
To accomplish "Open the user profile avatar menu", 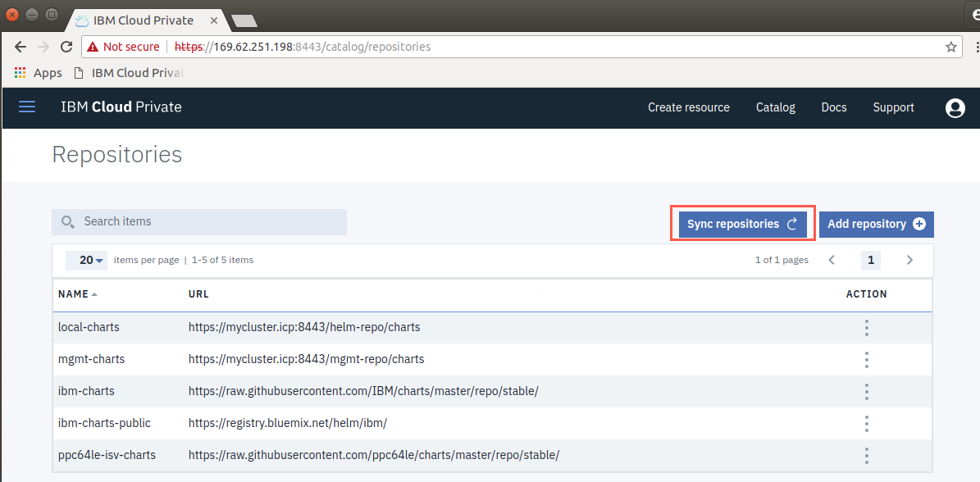I will tap(955, 108).
